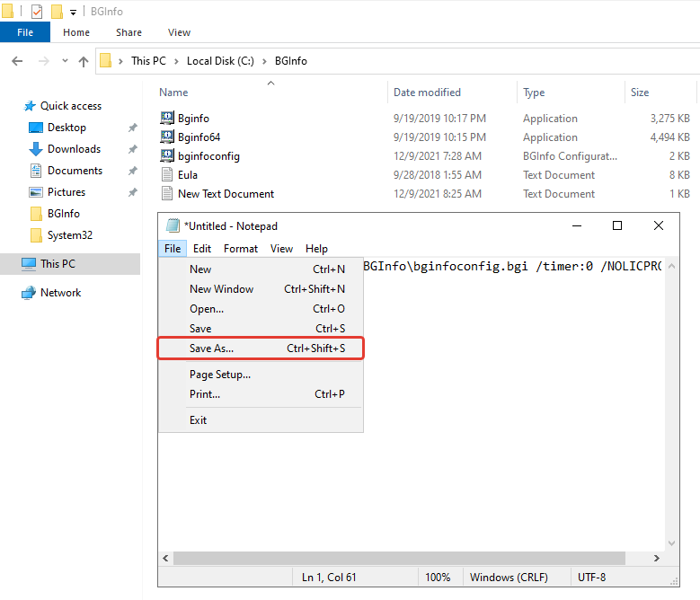The height and width of the screenshot is (600, 700).
Task: Click the Network icon in sidebar
Action: (29, 293)
